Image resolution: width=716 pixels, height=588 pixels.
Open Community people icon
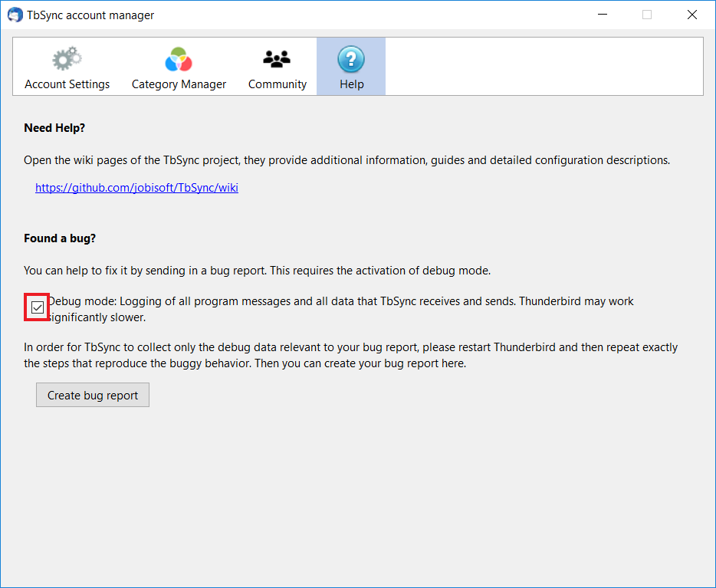(277, 59)
